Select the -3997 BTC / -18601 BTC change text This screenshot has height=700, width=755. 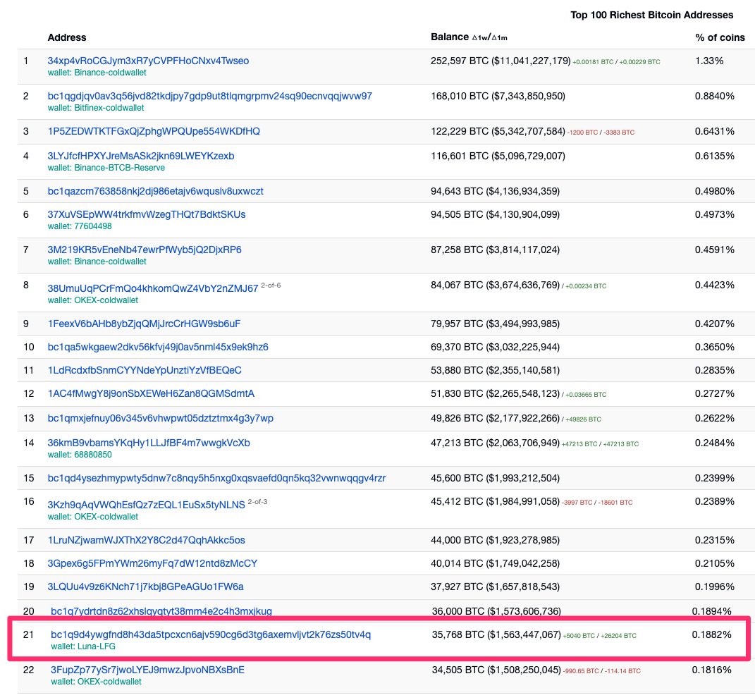[597, 503]
